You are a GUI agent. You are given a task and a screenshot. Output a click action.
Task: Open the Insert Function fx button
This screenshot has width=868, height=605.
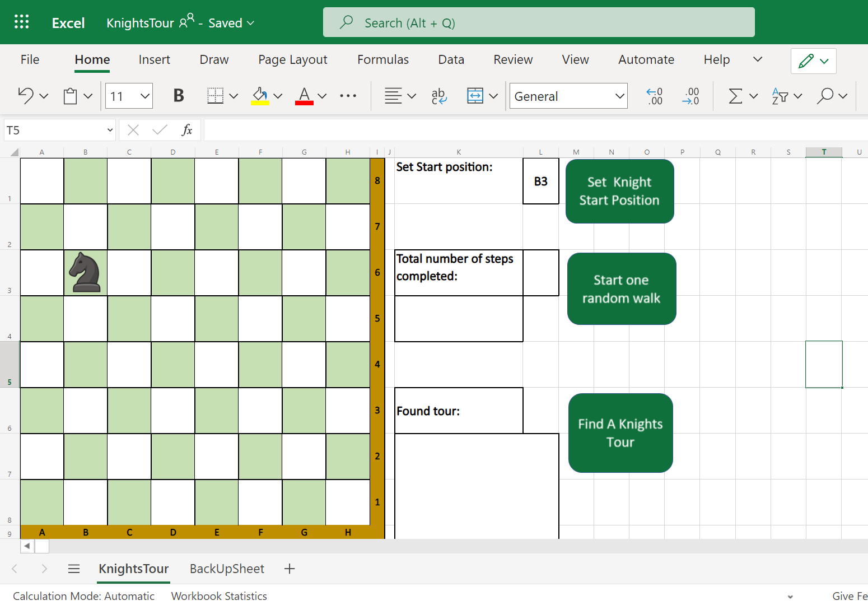pos(187,130)
